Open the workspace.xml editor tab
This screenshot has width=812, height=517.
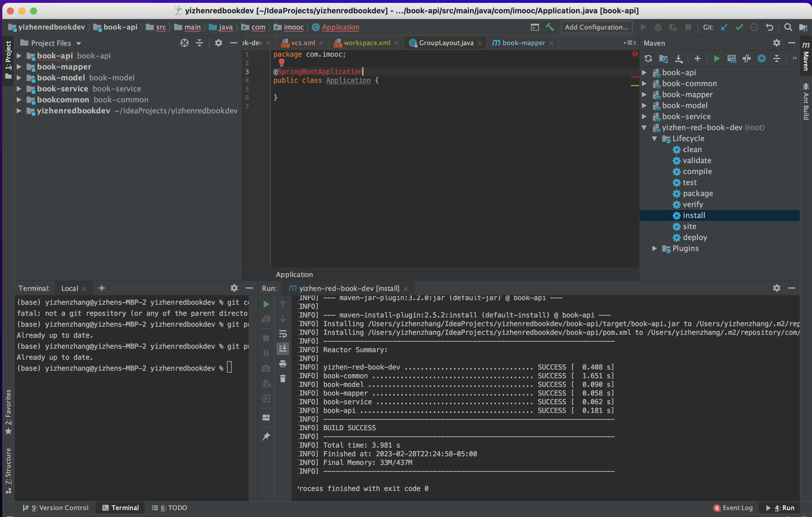(367, 43)
